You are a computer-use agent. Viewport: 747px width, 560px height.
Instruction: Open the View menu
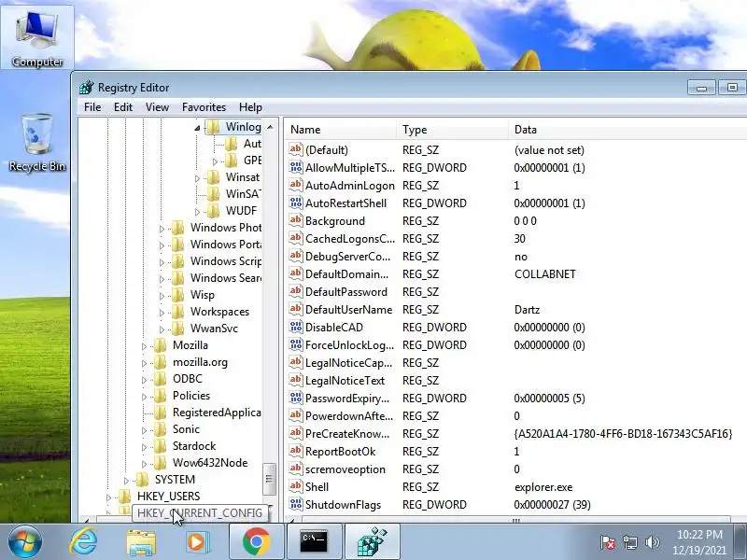pyautogui.click(x=157, y=107)
